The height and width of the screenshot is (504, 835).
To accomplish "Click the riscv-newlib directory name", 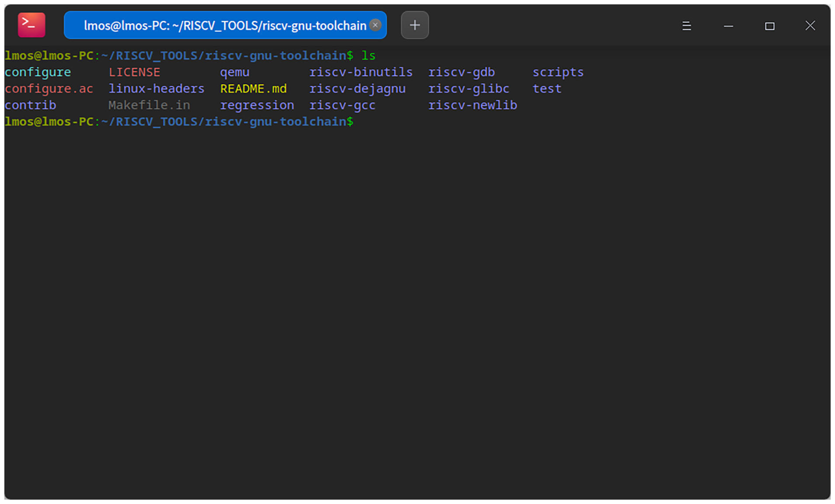I will pyautogui.click(x=472, y=105).
